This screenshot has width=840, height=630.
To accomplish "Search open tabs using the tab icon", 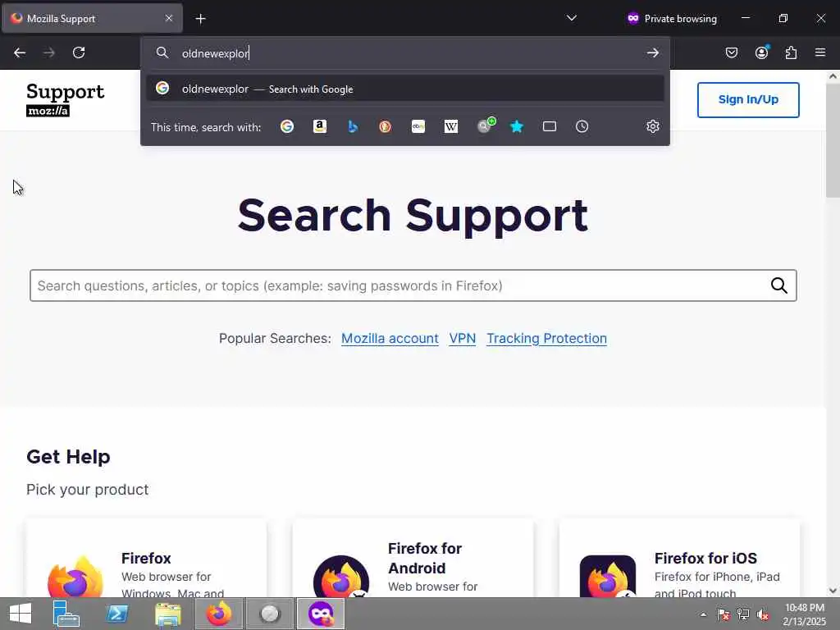I will tap(549, 126).
